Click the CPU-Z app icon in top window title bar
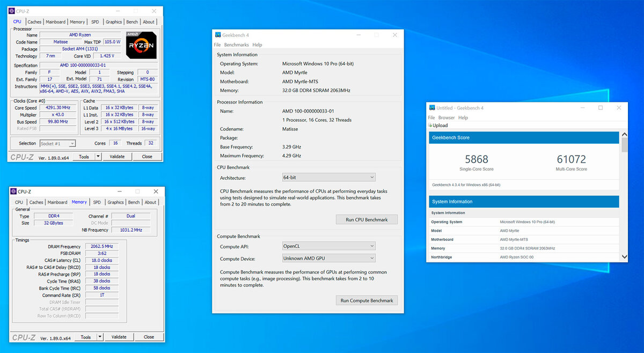The height and width of the screenshot is (353, 644). click(x=12, y=11)
